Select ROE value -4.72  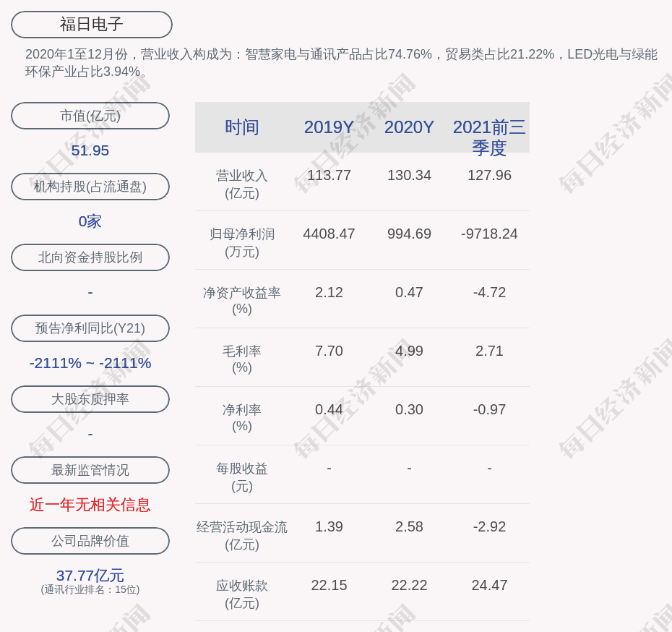click(x=489, y=292)
